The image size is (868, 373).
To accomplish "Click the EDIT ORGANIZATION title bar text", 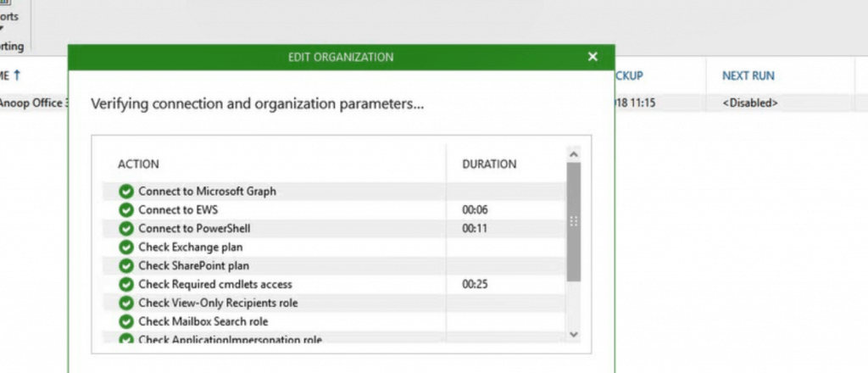I will coord(341,57).
